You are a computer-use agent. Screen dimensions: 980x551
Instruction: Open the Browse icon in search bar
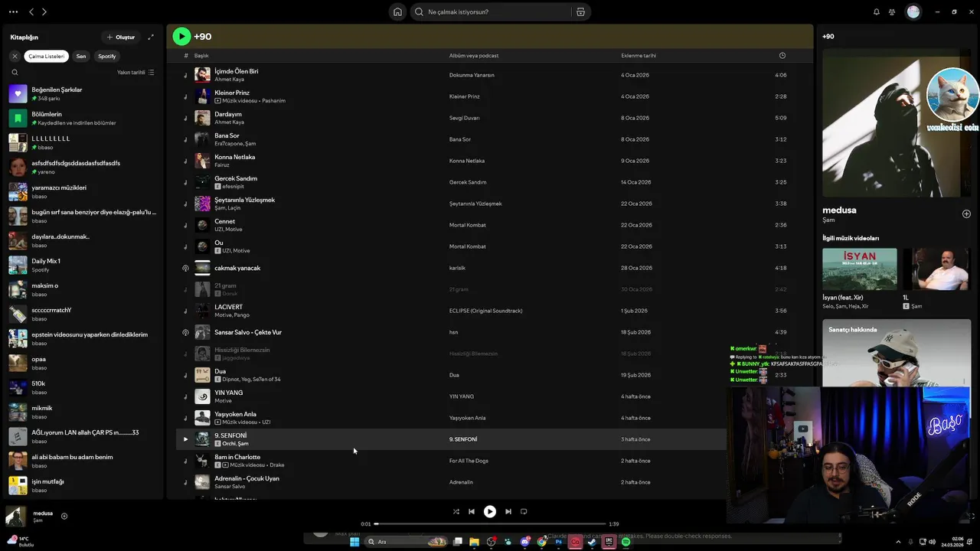580,12
